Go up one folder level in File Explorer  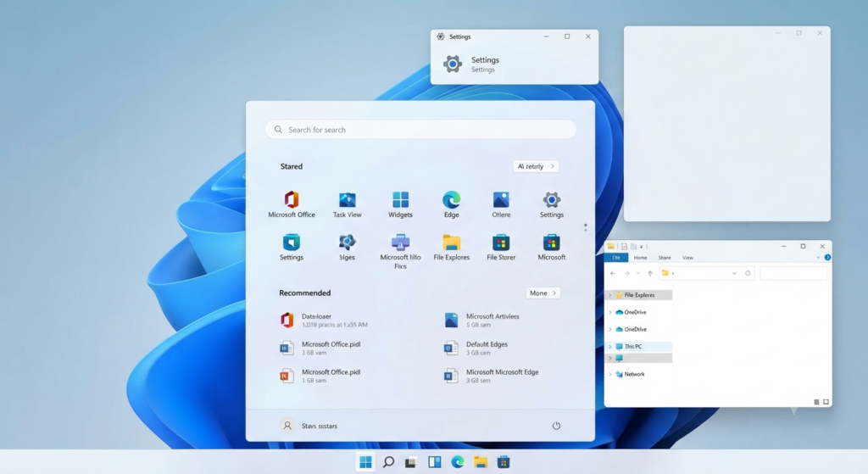point(650,273)
